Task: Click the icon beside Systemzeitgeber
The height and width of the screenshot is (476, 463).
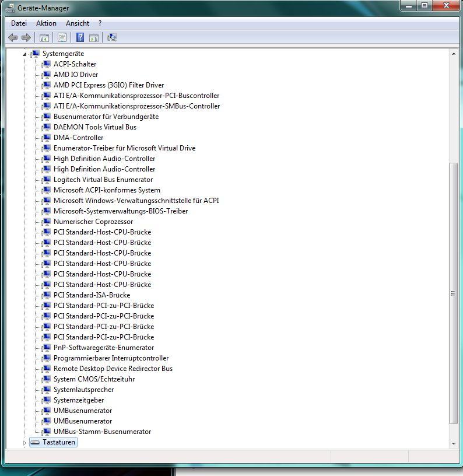Action: click(x=46, y=400)
